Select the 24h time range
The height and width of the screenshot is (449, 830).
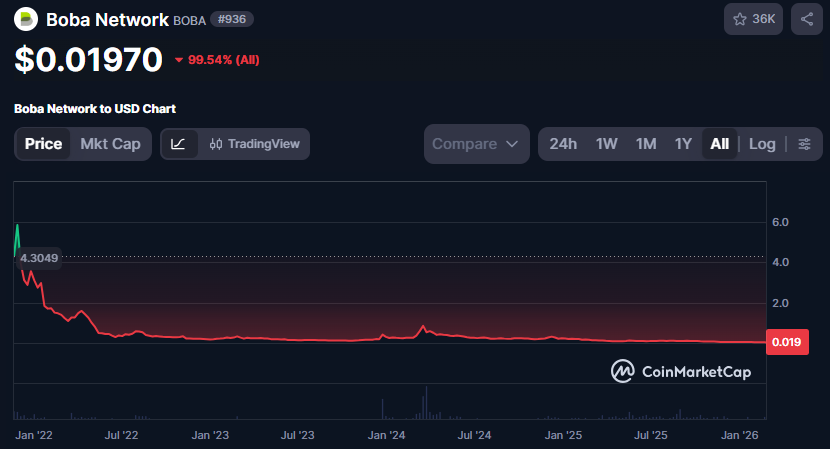pyautogui.click(x=563, y=144)
